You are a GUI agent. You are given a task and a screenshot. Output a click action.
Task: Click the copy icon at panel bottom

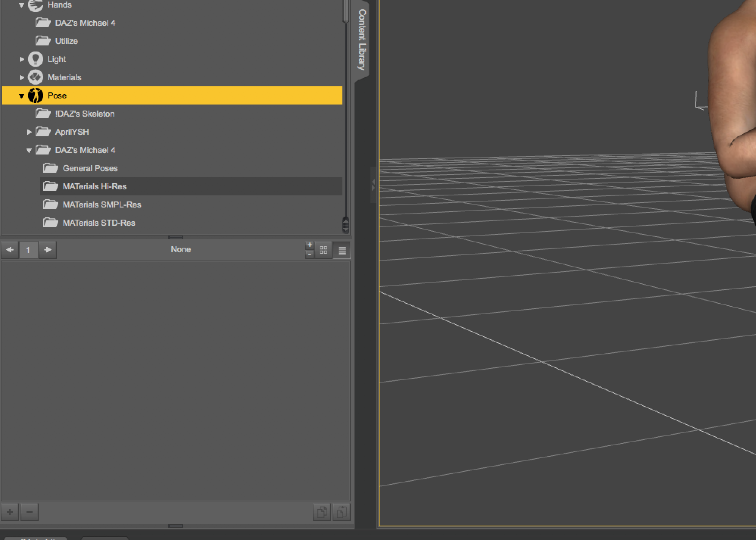[322, 512]
